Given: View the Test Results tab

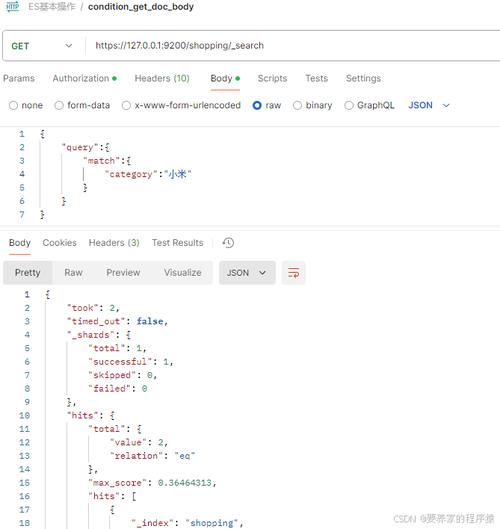Looking at the screenshot, I should 177,243.
